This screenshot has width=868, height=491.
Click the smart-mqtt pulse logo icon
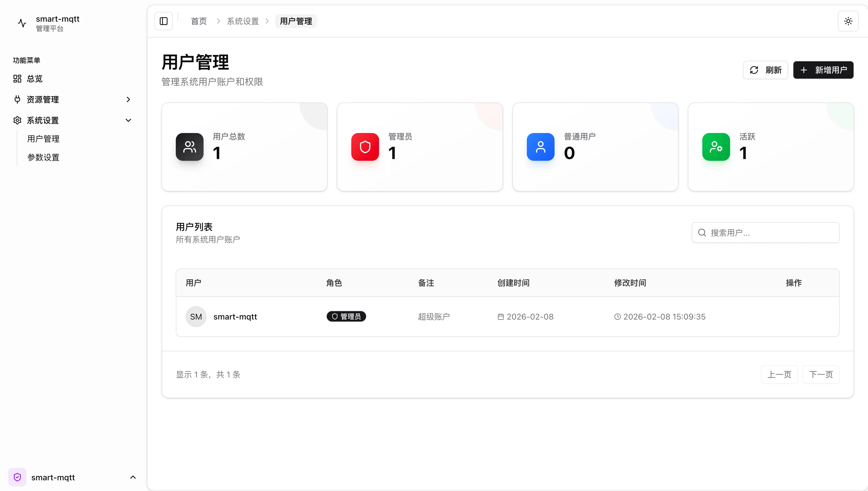pyautogui.click(x=22, y=23)
